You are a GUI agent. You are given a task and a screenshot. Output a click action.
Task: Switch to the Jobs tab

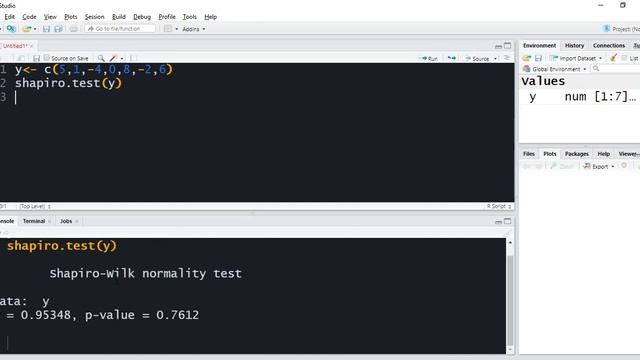click(66, 221)
